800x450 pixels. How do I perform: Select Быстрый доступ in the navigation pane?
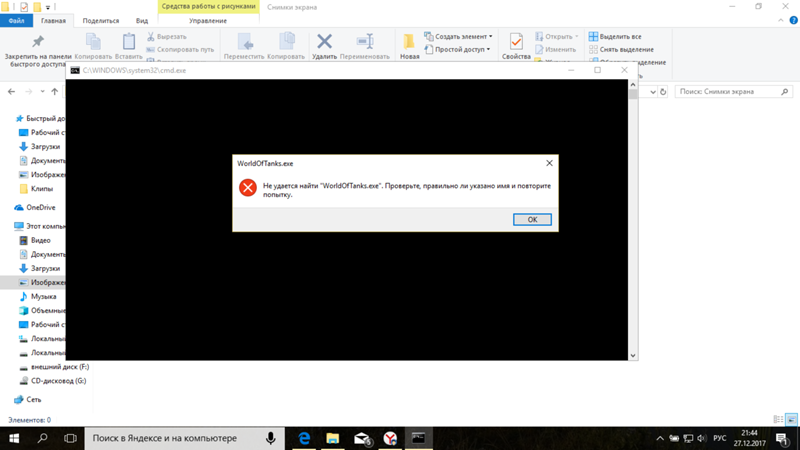(40, 118)
